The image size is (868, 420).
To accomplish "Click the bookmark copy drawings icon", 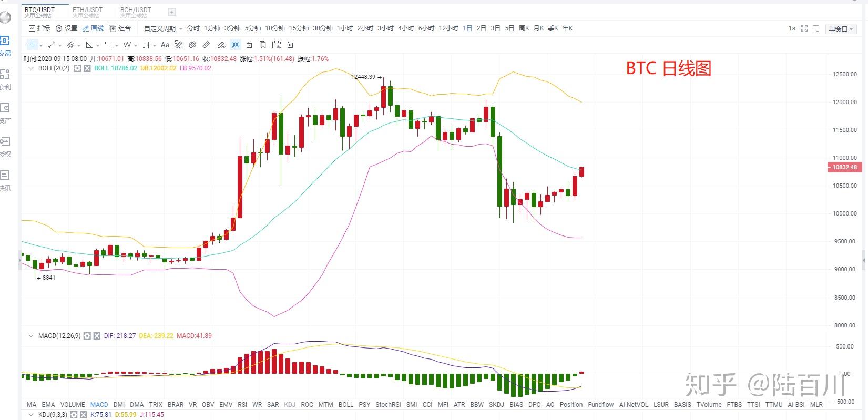I will [x=263, y=45].
